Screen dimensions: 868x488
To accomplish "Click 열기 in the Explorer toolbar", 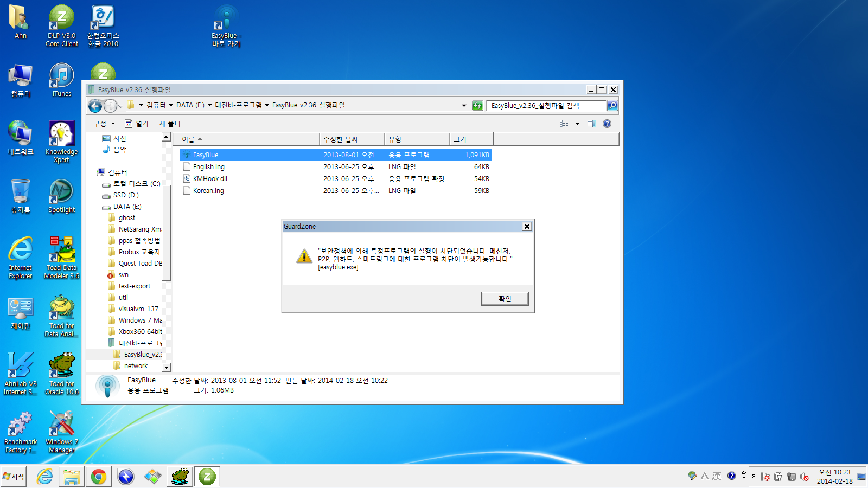I will coord(136,124).
